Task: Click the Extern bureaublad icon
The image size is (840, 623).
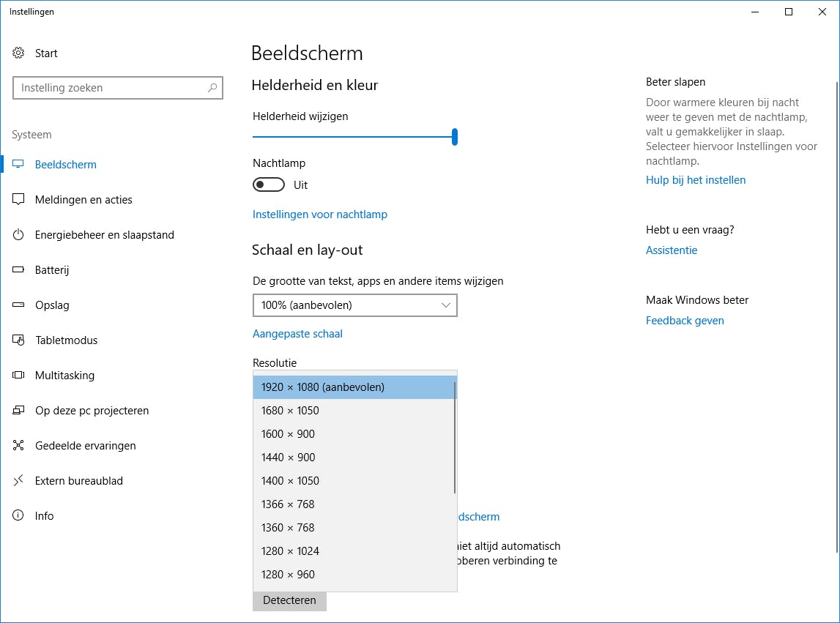Action: pyautogui.click(x=19, y=481)
